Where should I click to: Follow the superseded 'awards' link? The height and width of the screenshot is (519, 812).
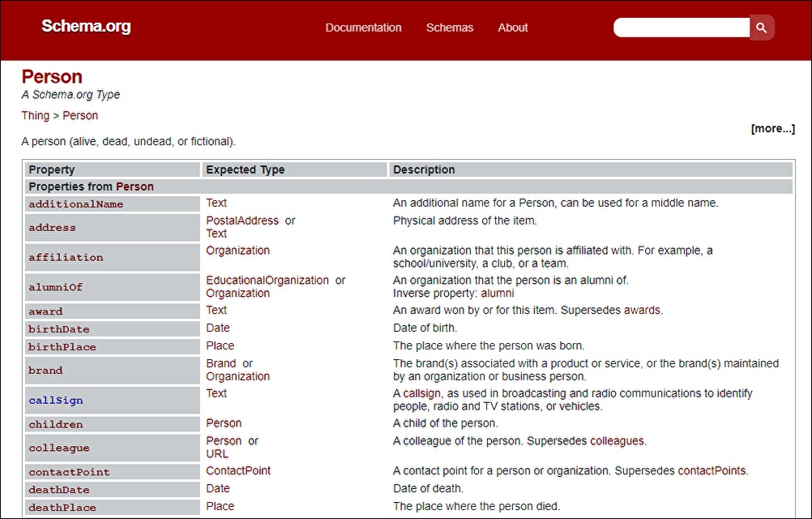click(x=642, y=311)
